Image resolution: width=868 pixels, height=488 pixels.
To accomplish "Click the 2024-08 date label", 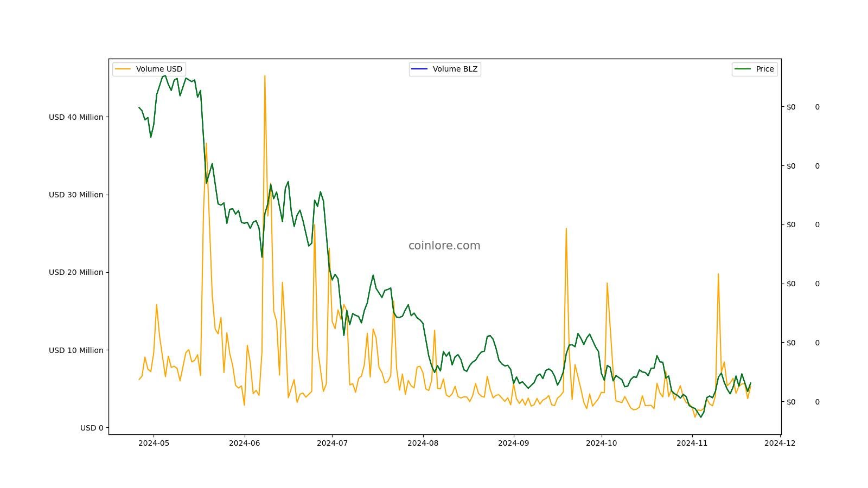I will point(423,443).
